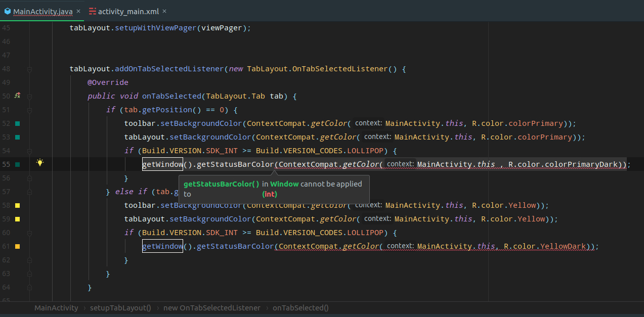Close the MainActivity.java tab
Image resolution: width=644 pixels, height=317 pixels.
tap(78, 11)
